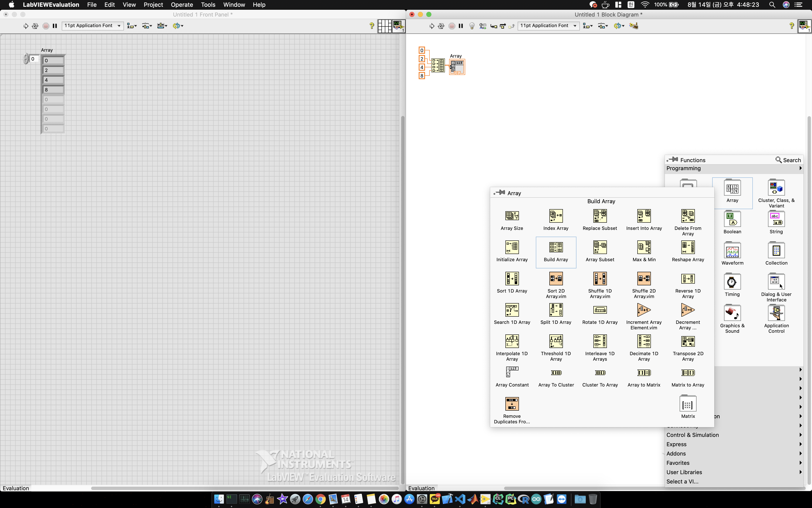The image size is (812, 508).
Task: Toggle Pause button in Front Panel toolbar
Action: (55, 26)
